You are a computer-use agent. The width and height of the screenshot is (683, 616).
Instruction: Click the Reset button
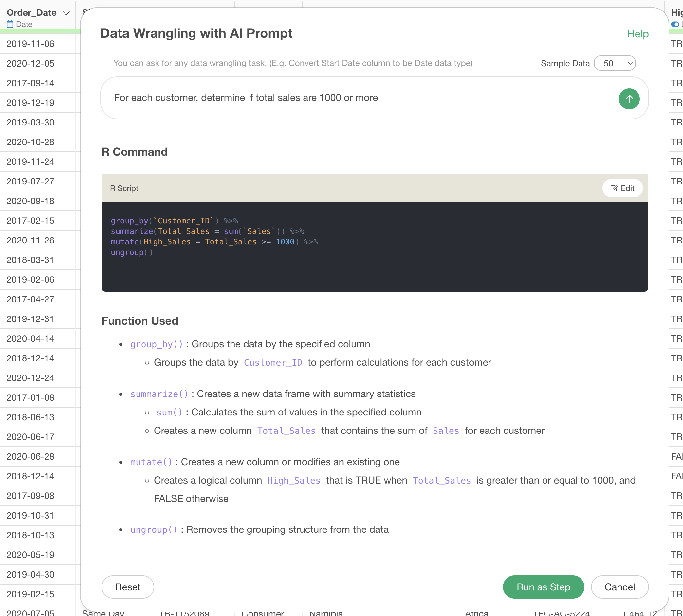(128, 587)
